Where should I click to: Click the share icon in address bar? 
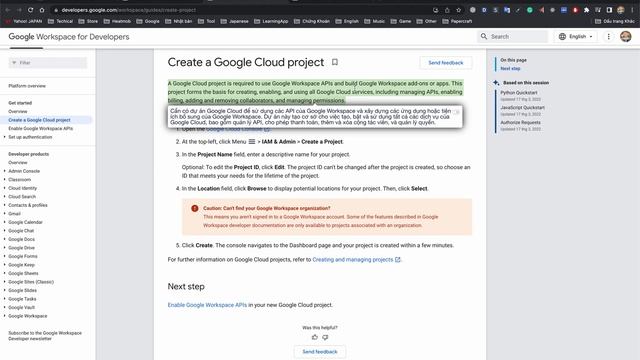pyautogui.click(x=447, y=10)
